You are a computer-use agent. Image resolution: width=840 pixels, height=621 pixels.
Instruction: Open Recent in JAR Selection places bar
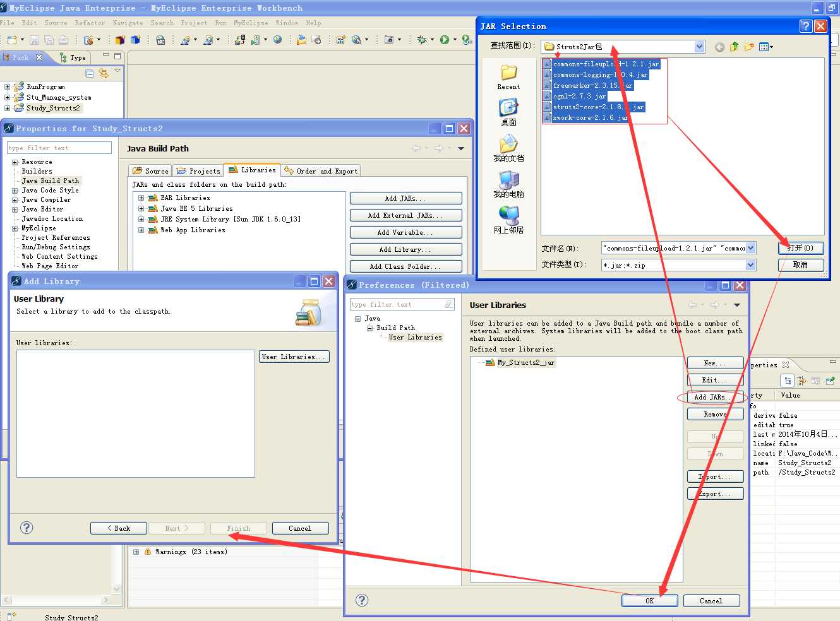pyautogui.click(x=508, y=78)
